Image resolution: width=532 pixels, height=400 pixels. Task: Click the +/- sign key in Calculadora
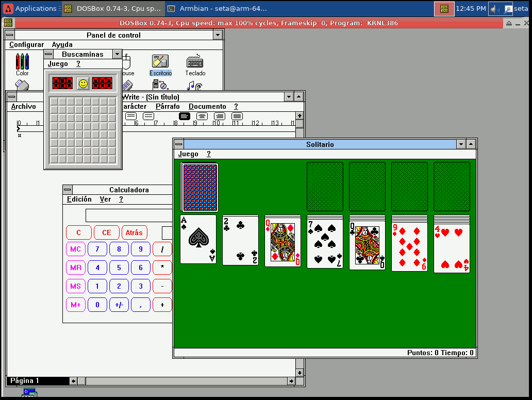[x=119, y=305]
